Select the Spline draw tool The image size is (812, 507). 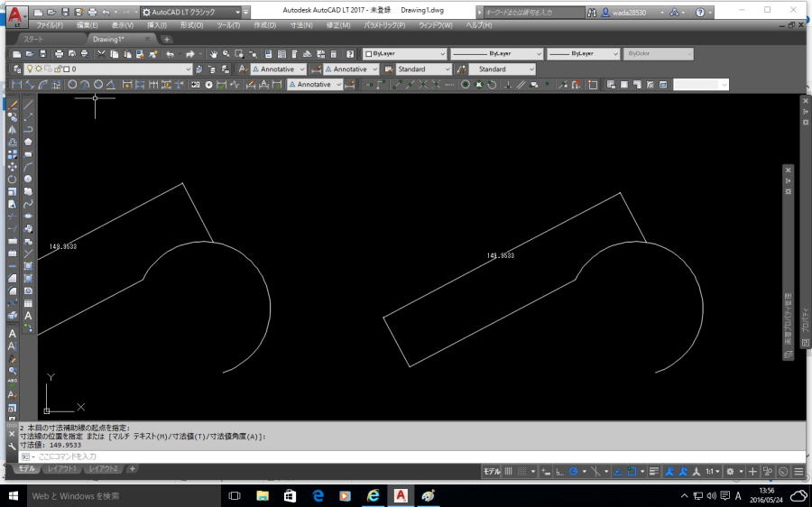pyautogui.click(x=28, y=204)
